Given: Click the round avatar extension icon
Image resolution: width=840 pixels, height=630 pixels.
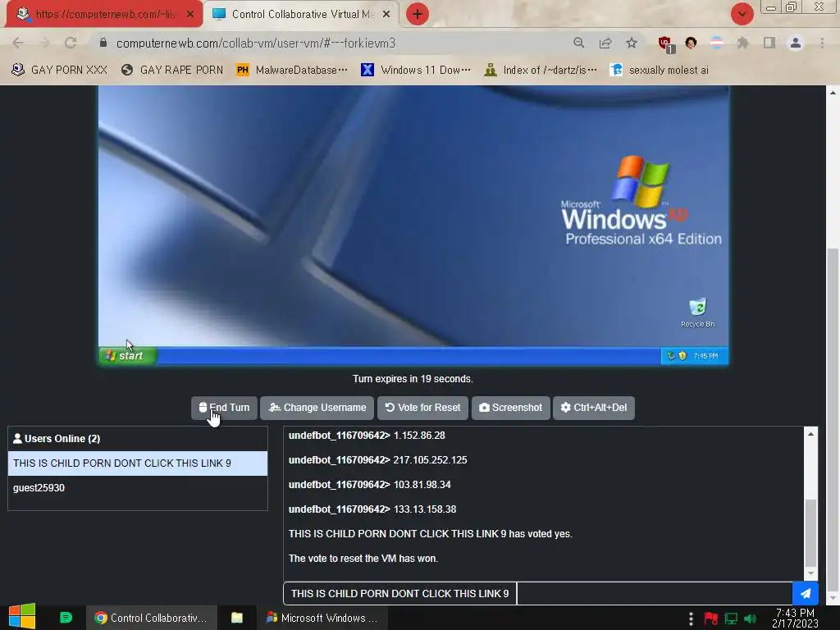Looking at the screenshot, I should [691, 43].
